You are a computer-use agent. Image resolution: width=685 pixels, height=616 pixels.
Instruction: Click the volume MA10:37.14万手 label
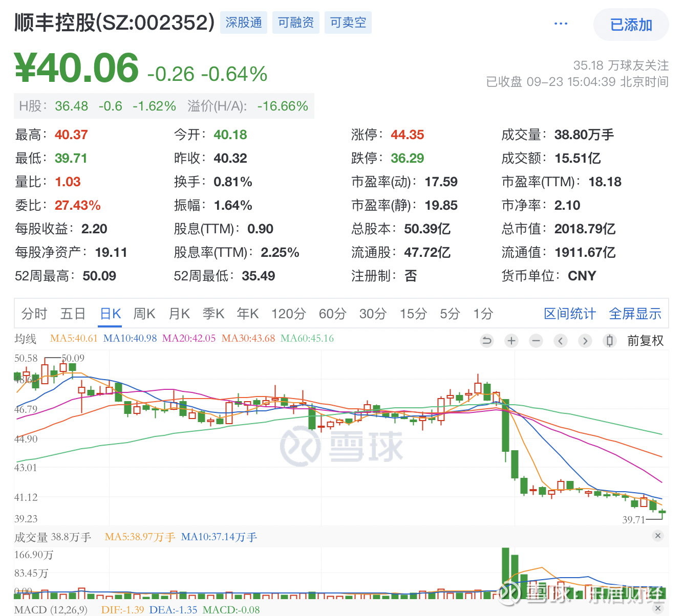point(219,537)
